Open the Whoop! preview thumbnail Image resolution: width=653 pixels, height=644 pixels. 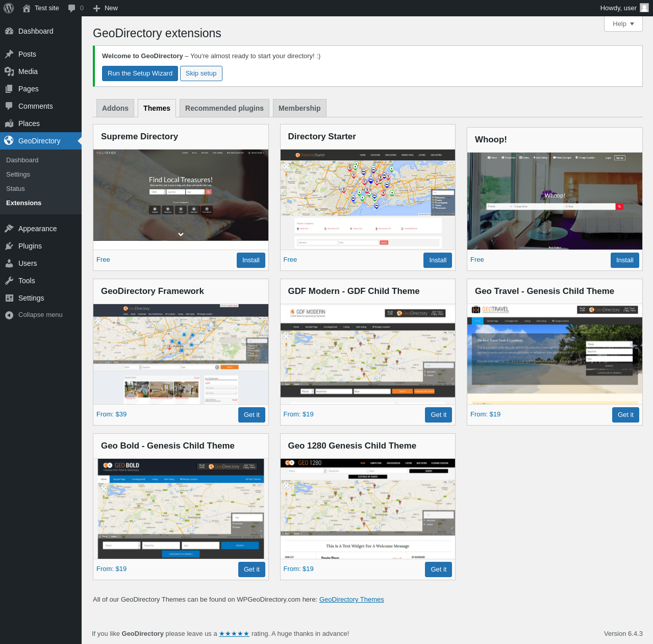coord(555,201)
